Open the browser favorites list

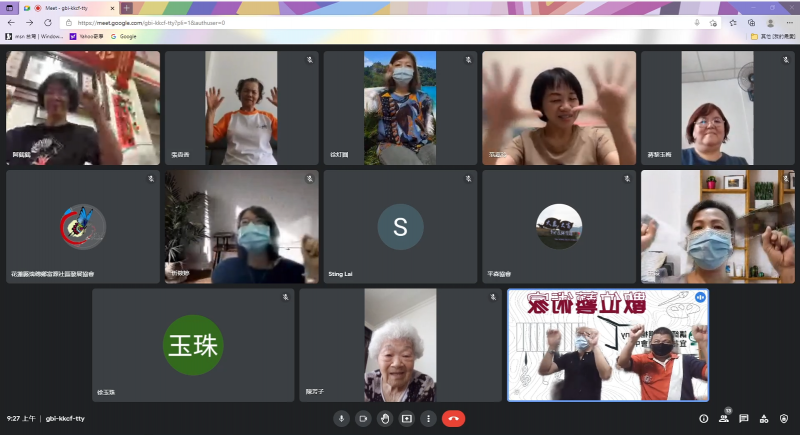point(733,23)
